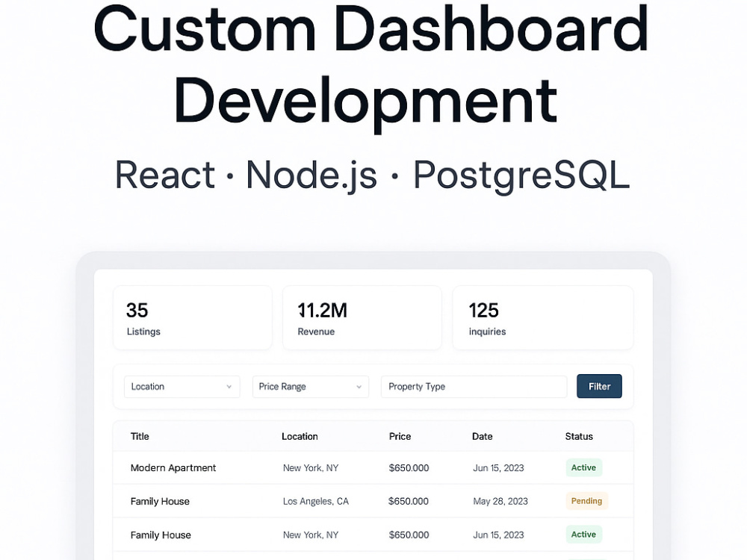Select the Family House row in Los Angeles

(x=373, y=501)
